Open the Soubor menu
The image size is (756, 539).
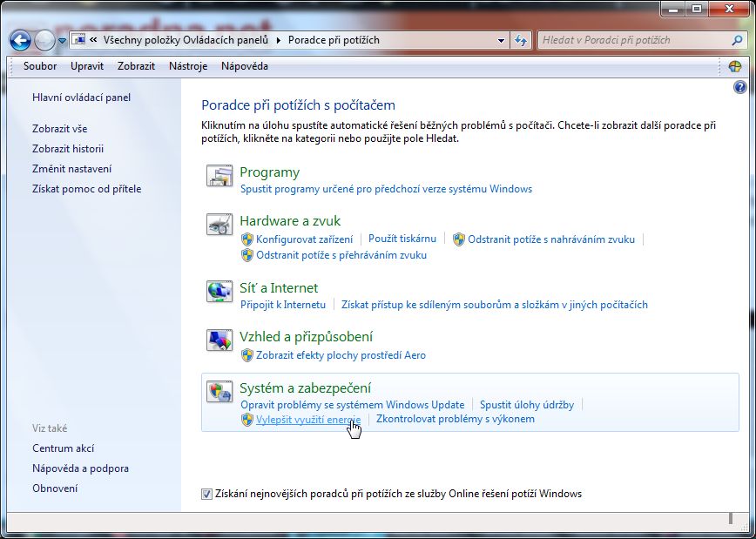click(x=40, y=66)
